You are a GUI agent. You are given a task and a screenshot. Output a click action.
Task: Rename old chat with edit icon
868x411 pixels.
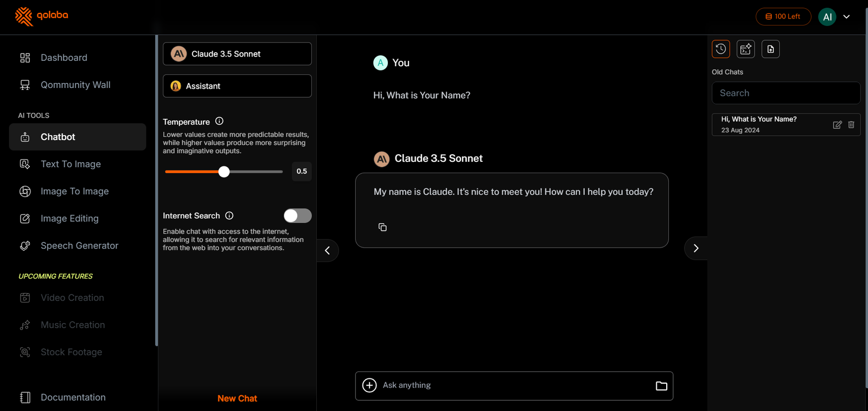tap(837, 125)
